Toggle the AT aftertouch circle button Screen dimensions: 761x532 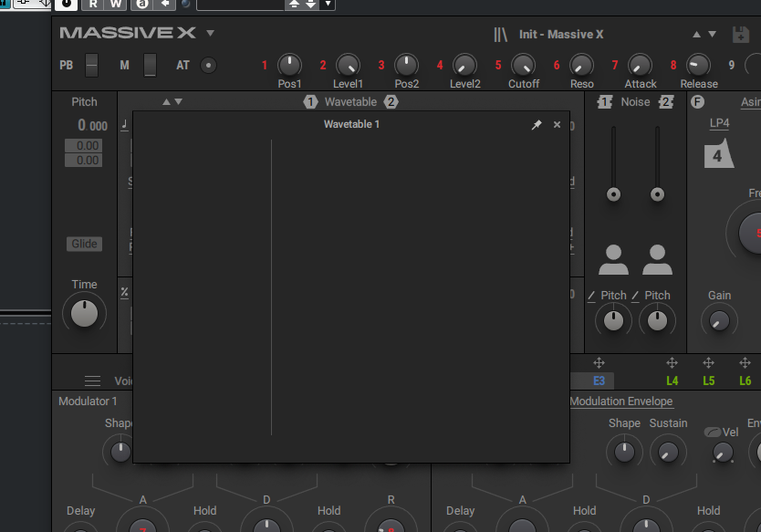208,66
